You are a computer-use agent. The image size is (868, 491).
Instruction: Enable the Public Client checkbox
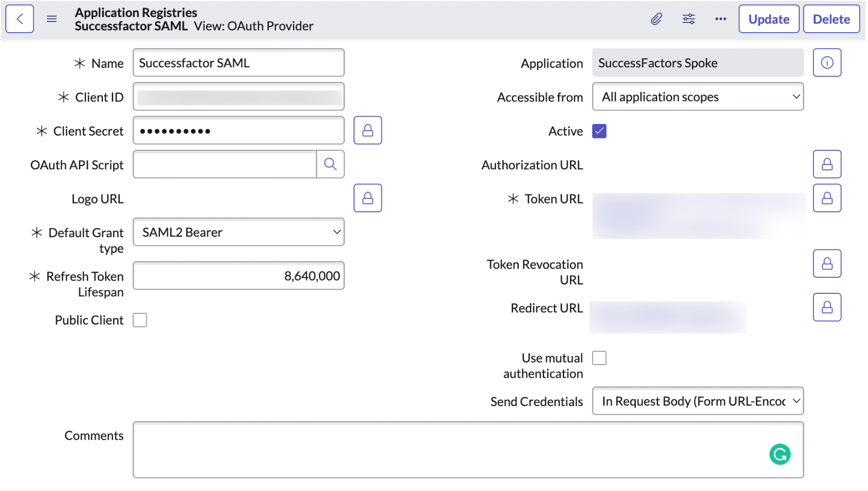pos(140,320)
